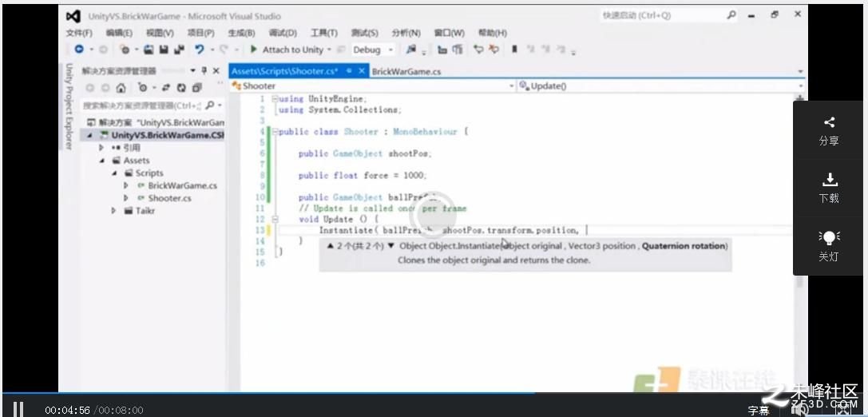The height and width of the screenshot is (417, 868).
Task: Toggle the lights-off bulb in the video sidebar
Action: tap(829, 237)
